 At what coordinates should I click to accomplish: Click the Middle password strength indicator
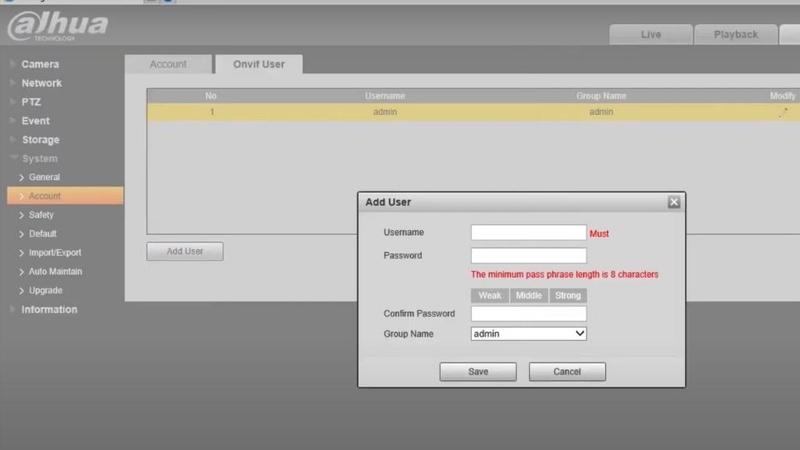(529, 295)
